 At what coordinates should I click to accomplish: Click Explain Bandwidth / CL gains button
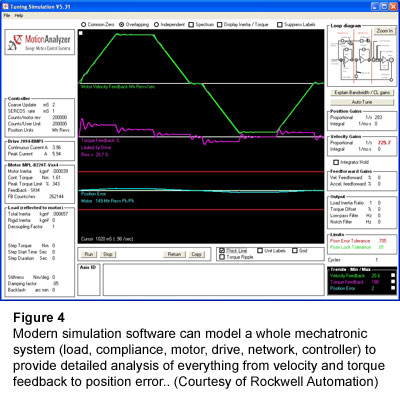click(x=362, y=92)
